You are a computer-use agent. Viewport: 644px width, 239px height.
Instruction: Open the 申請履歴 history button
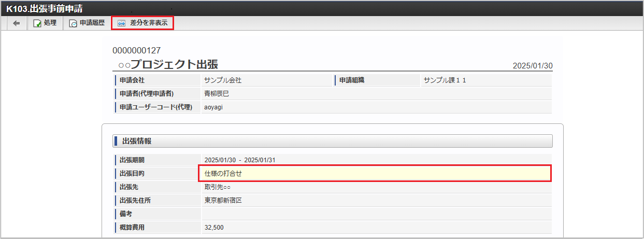pos(87,23)
